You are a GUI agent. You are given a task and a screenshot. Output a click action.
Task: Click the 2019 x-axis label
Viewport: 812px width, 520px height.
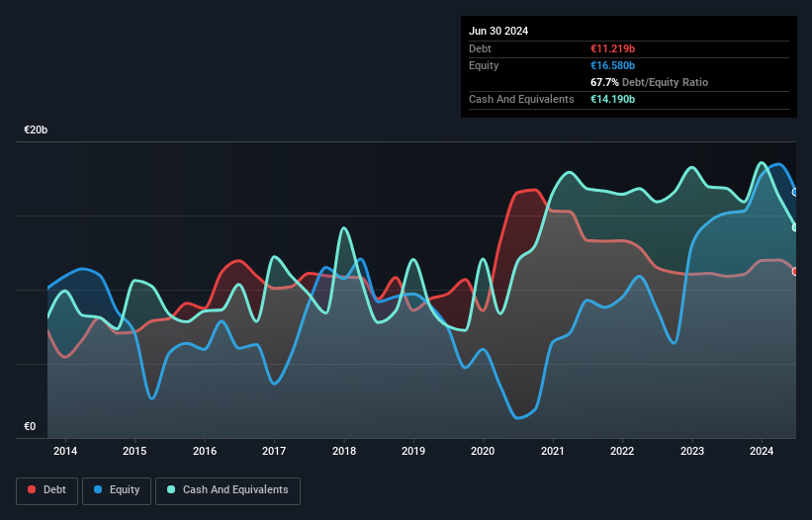coord(413,451)
